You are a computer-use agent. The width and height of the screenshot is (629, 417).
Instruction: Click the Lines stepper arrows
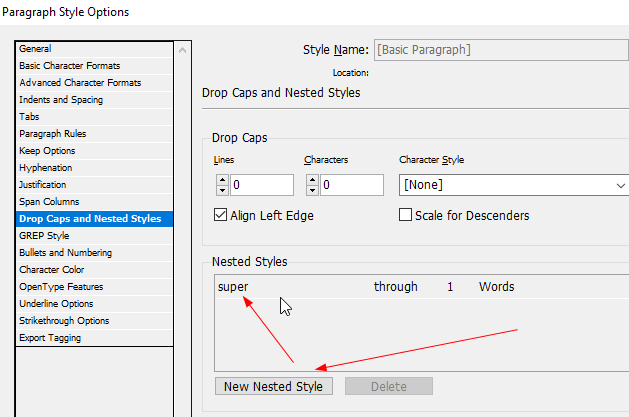click(x=221, y=185)
